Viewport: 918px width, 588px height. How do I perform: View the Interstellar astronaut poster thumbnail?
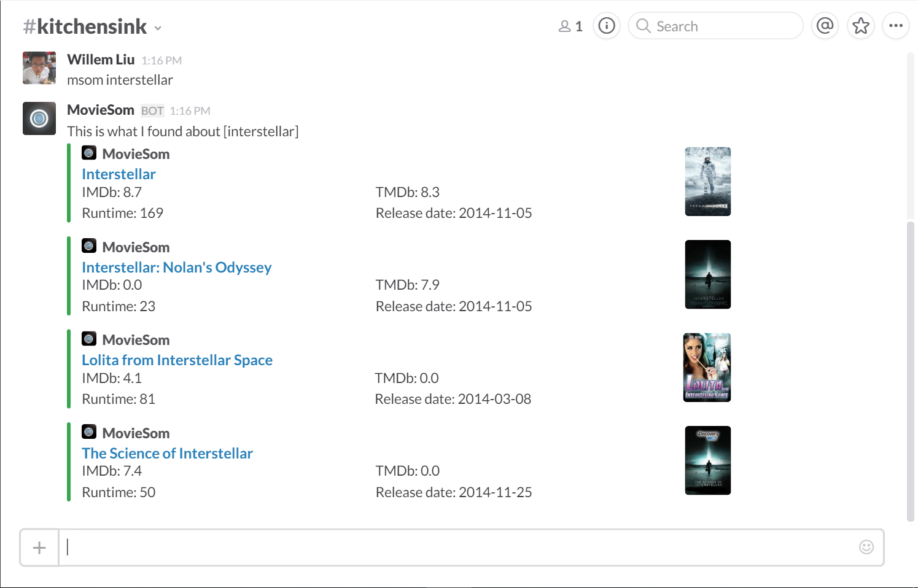707,182
